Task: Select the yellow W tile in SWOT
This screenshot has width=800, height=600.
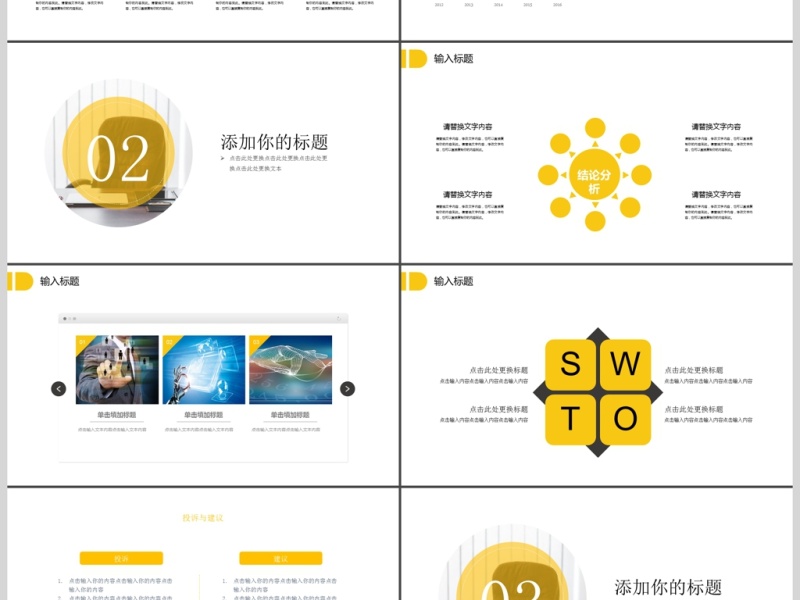Action: click(625, 364)
